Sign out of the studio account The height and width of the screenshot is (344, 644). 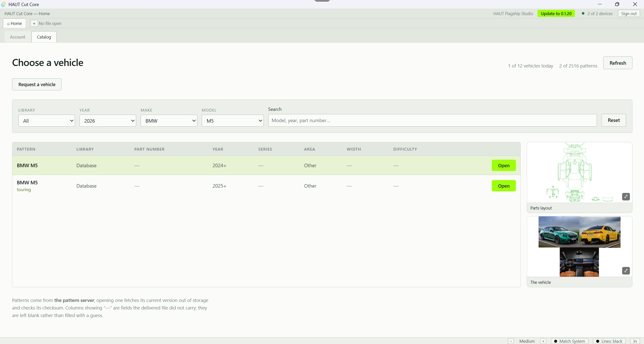(629, 14)
